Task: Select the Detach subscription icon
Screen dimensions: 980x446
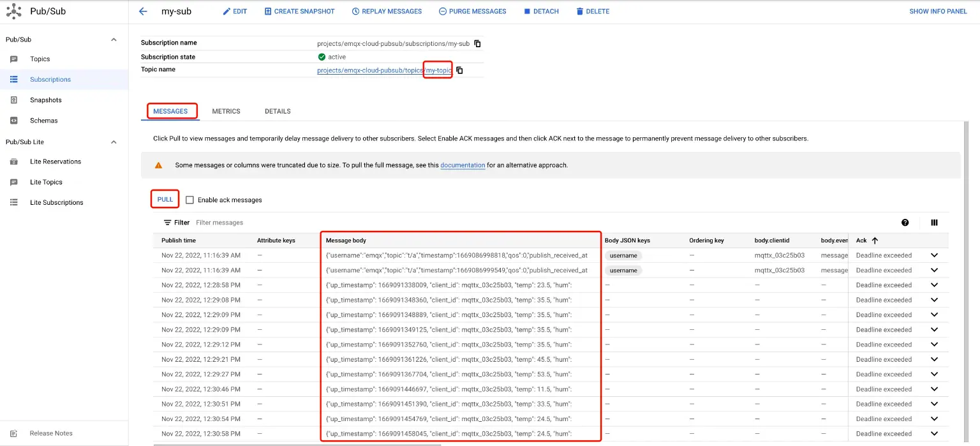Action: click(528, 11)
